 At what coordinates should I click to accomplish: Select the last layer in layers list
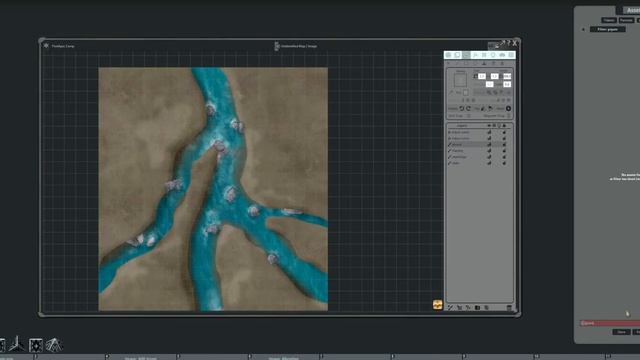pyautogui.click(x=479, y=163)
